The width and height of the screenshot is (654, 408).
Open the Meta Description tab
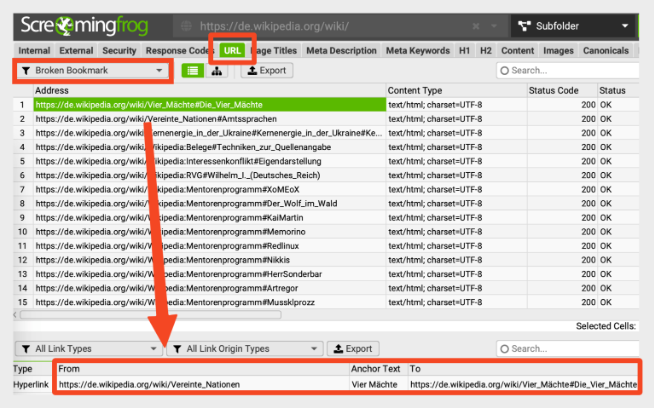341,50
